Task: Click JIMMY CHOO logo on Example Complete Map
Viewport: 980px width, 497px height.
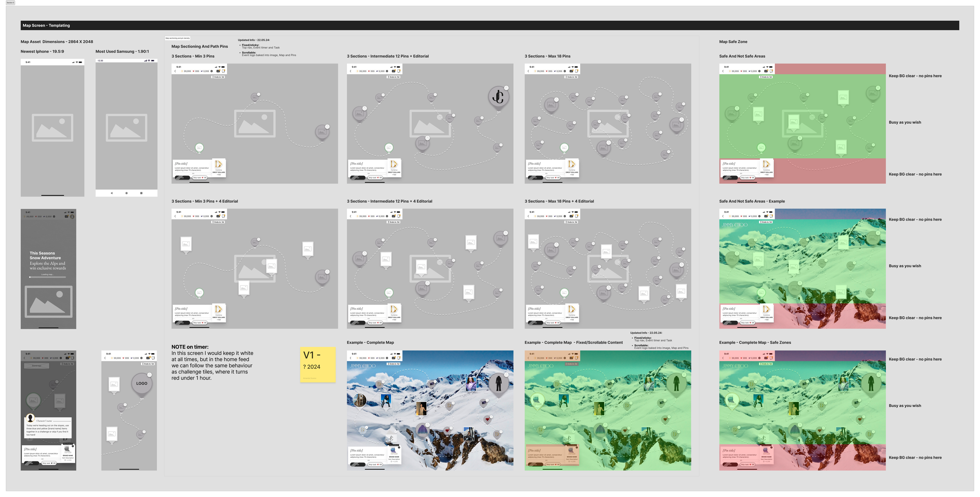Action: click(363, 366)
